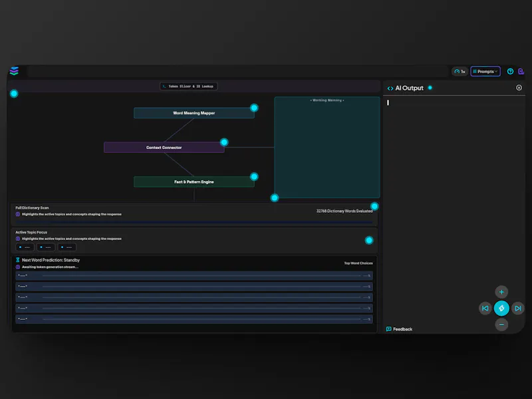The height and width of the screenshot is (399, 532).
Task: Click the info icon under Active Topic Focus
Action: pos(18,239)
